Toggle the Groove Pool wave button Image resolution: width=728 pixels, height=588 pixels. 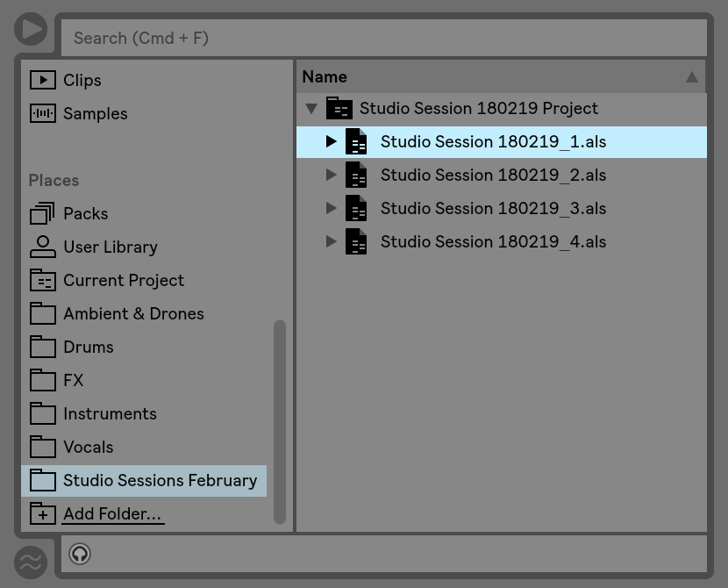[31, 562]
